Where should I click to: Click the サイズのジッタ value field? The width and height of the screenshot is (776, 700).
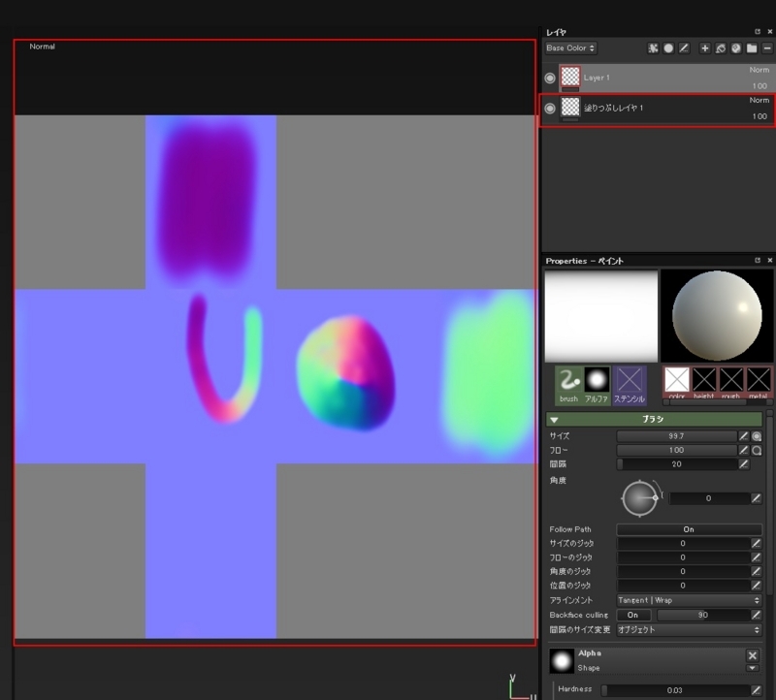tap(683, 543)
